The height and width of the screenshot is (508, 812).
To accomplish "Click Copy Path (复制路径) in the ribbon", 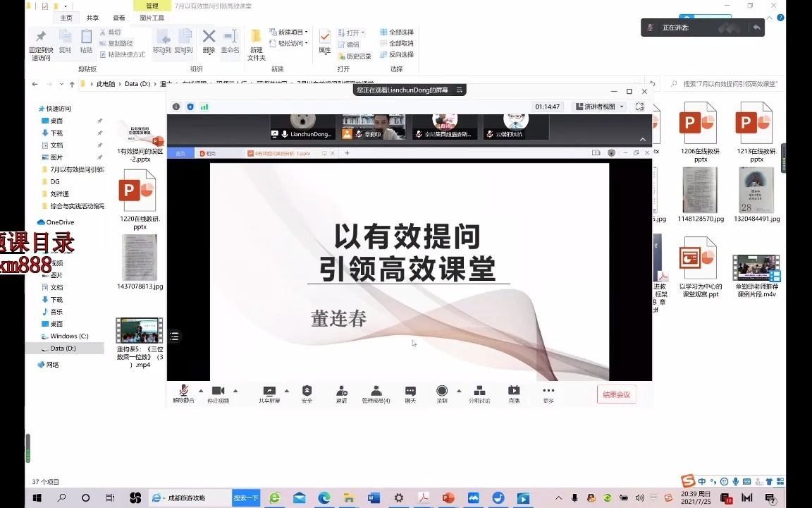I will pyautogui.click(x=116, y=43).
